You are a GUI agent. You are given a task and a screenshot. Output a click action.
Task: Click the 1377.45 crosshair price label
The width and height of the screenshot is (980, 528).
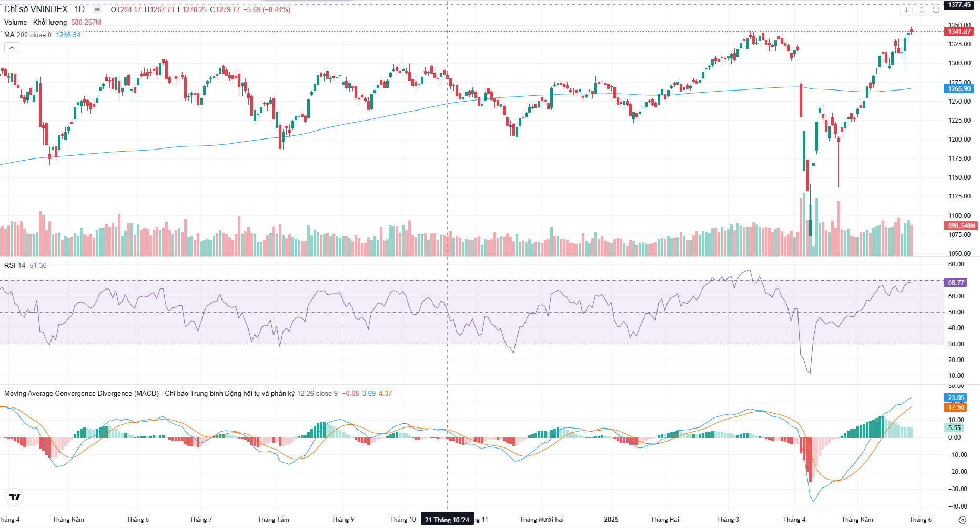pyautogui.click(x=960, y=5)
